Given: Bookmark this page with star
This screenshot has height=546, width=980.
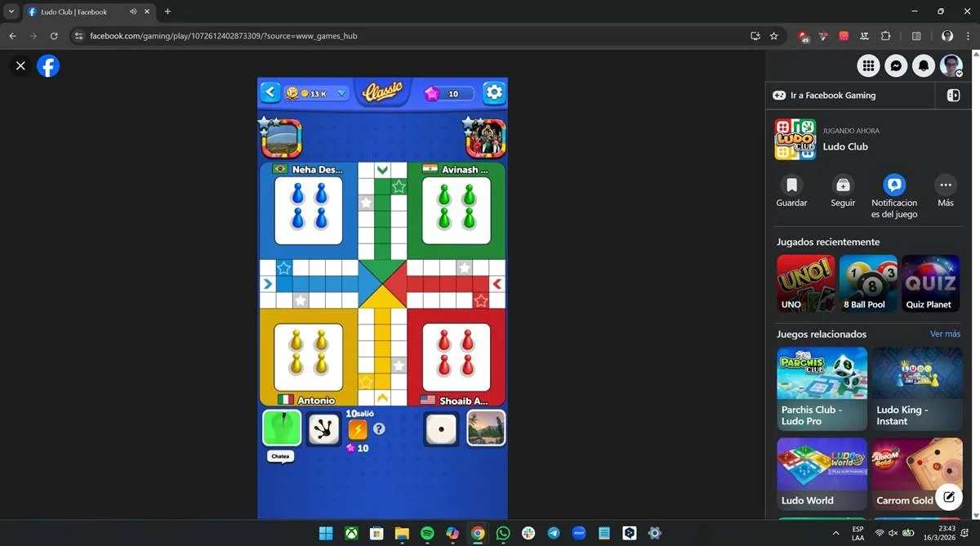Looking at the screenshot, I should pos(773,36).
